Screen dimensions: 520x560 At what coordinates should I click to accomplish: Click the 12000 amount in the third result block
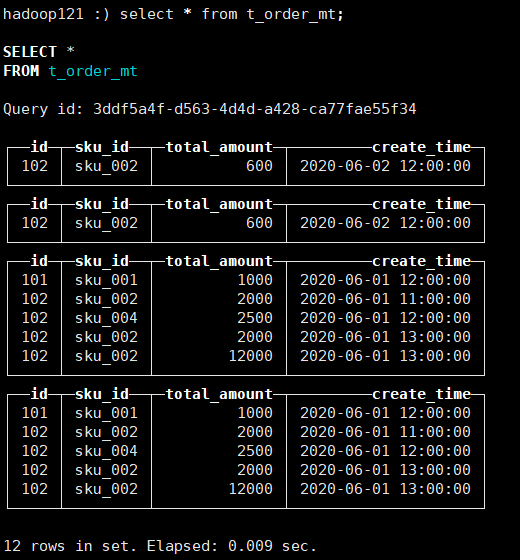point(251,356)
